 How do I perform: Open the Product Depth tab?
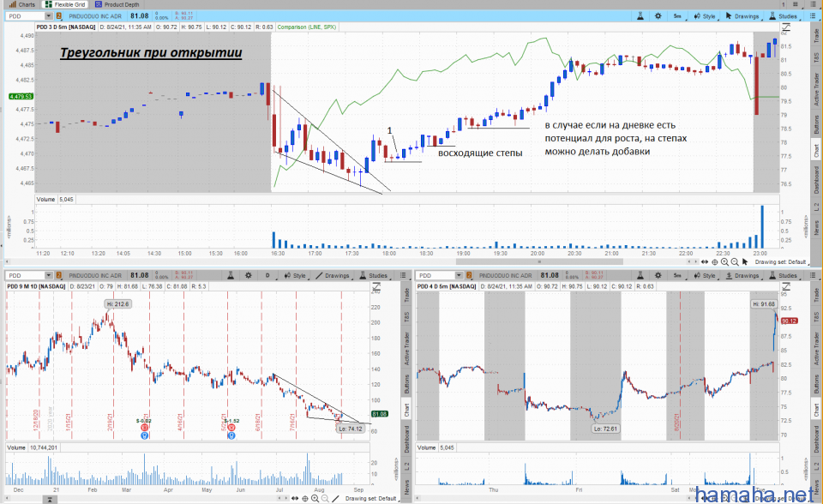116,4
